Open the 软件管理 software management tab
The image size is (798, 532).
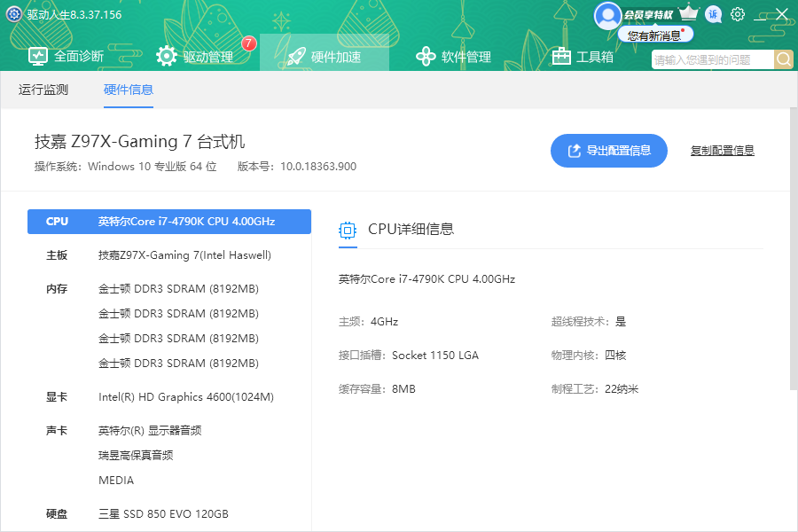click(453, 56)
